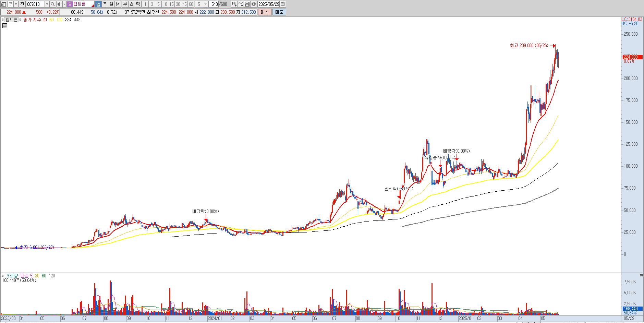Open the interval value 5 dropdown arrow

[x=205, y=4]
